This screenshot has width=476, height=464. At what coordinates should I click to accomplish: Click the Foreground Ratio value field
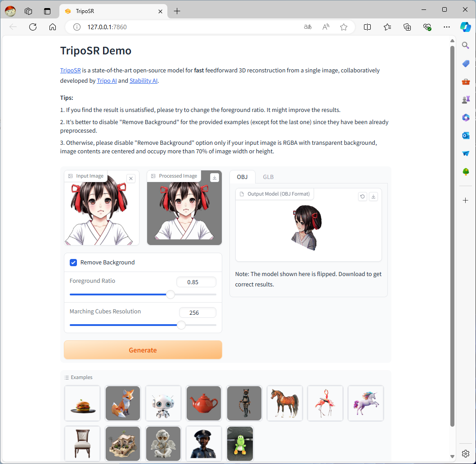point(197,282)
